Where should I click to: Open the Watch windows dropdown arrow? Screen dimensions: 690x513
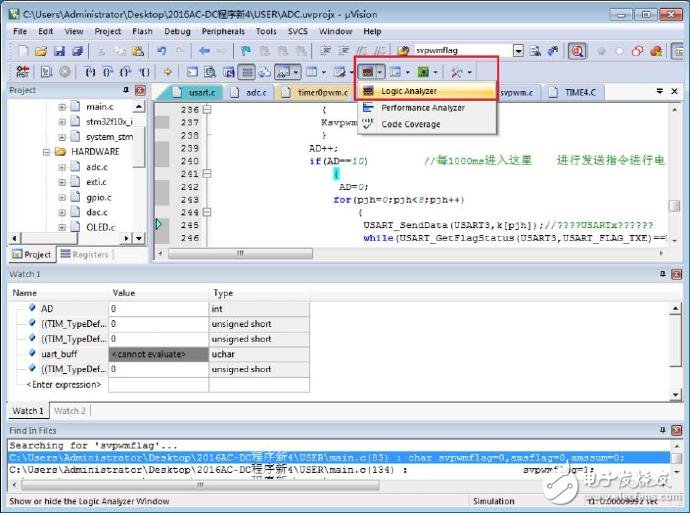pyautogui.click(x=296, y=72)
